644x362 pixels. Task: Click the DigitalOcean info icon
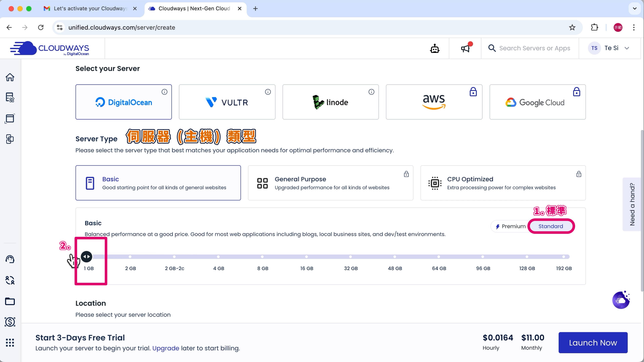tap(164, 92)
